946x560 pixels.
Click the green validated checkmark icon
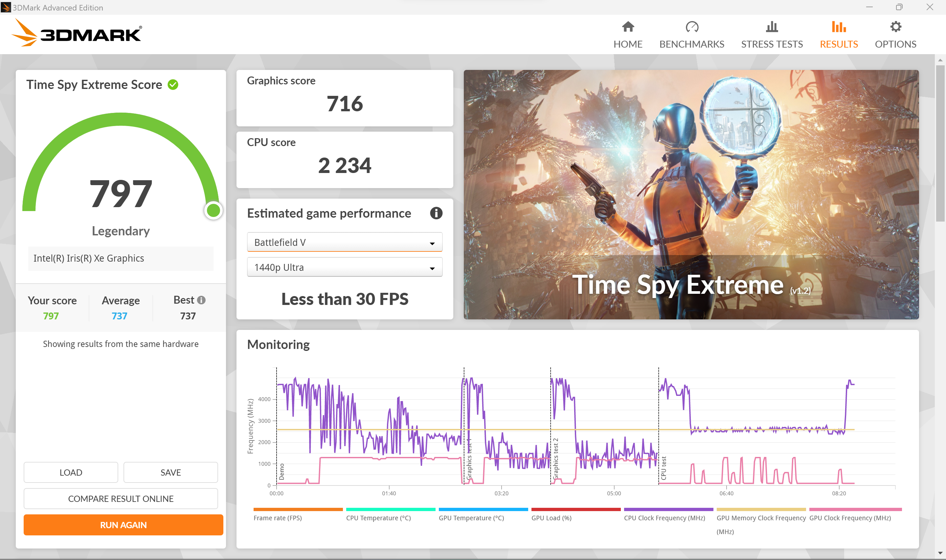[173, 85]
